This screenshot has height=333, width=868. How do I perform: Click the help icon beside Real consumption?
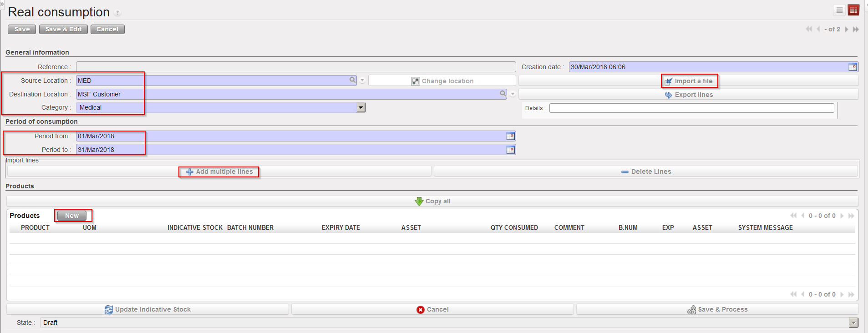[118, 13]
